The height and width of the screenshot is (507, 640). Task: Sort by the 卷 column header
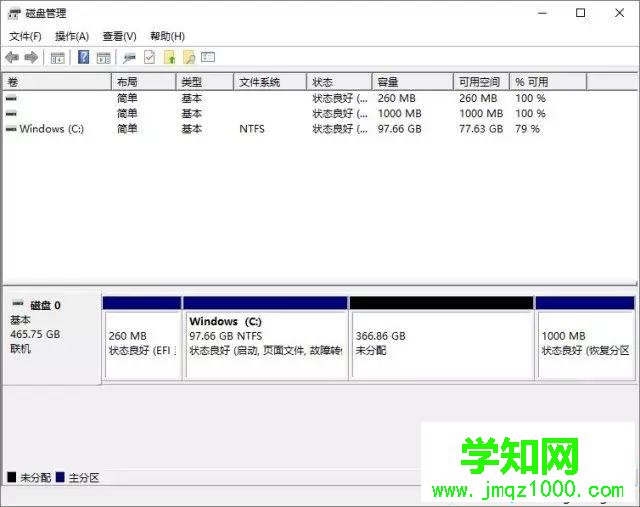tap(57, 82)
